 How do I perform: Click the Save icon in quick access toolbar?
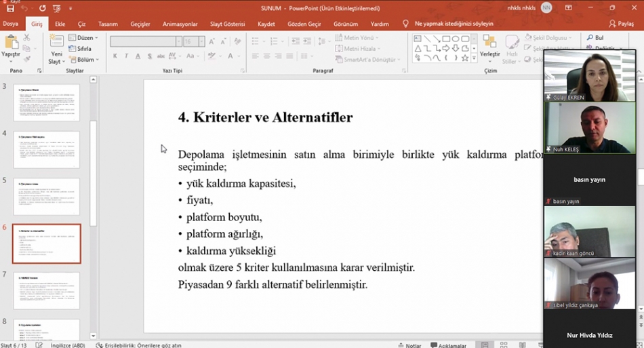point(10,8)
